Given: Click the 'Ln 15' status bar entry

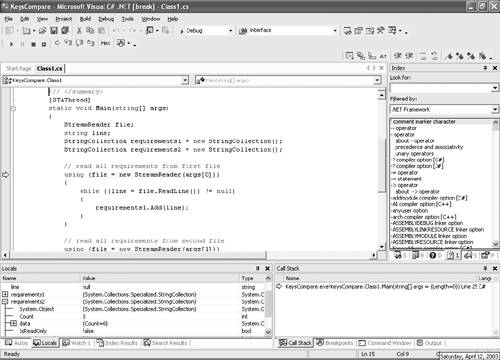Looking at the screenshot, I should [x=368, y=354].
